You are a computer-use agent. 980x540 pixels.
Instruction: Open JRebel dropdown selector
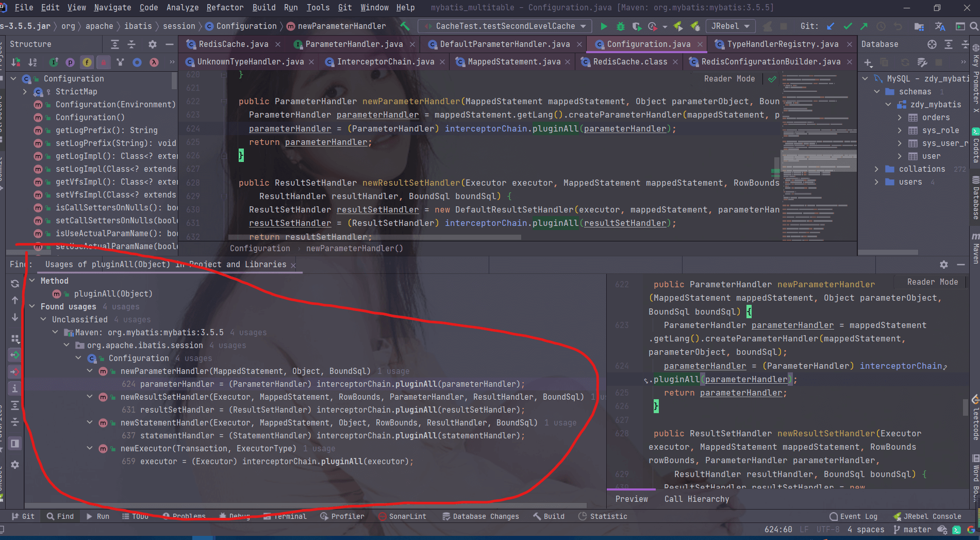tap(730, 26)
